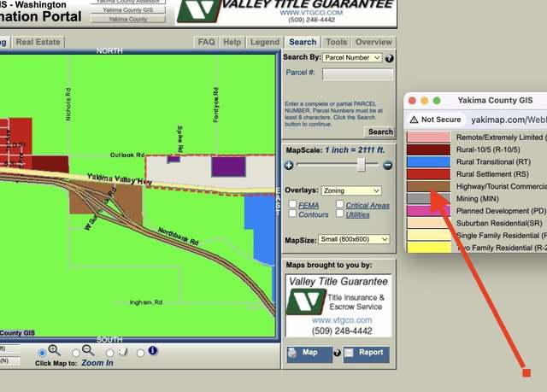Viewport: 547px width, 392px height.
Task: Click the yakimap.com address bar in popup
Action: (x=509, y=120)
